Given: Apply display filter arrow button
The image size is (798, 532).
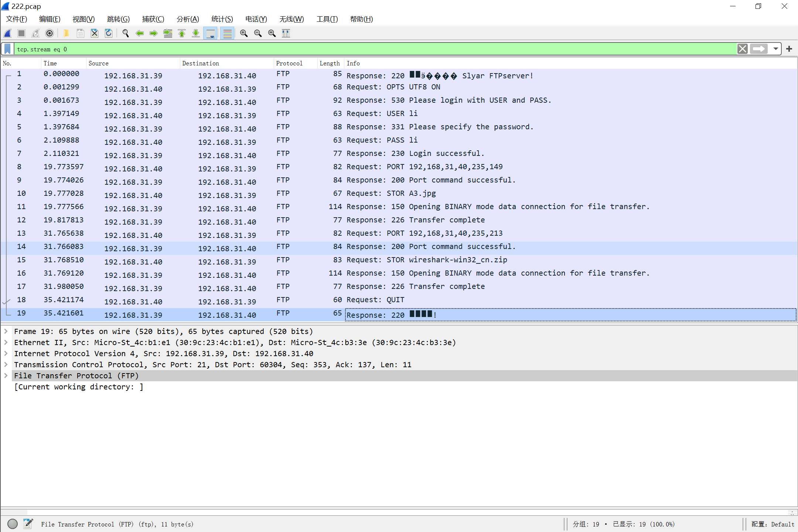Looking at the screenshot, I should pos(759,49).
